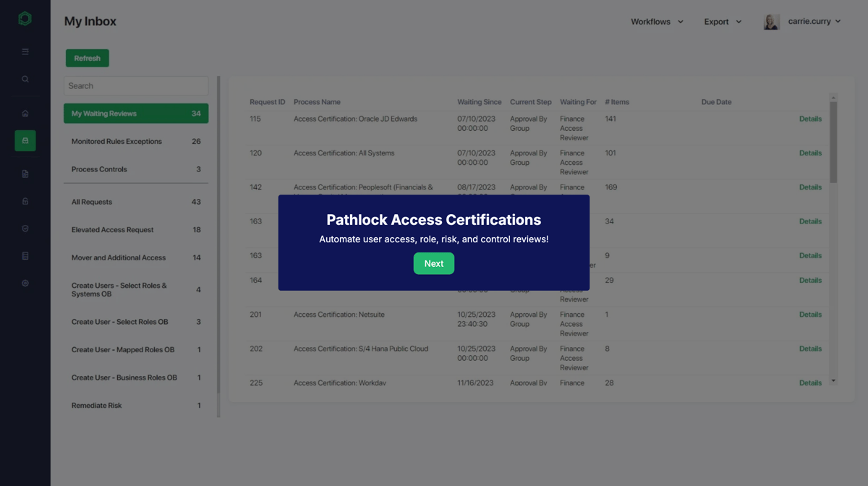The width and height of the screenshot is (868, 486).
Task: Click the Refresh button
Action: point(88,58)
